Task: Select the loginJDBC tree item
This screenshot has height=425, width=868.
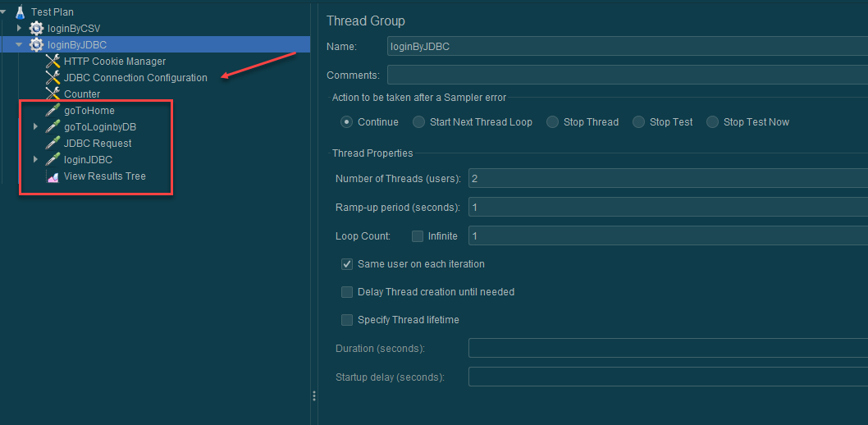Action: click(88, 160)
